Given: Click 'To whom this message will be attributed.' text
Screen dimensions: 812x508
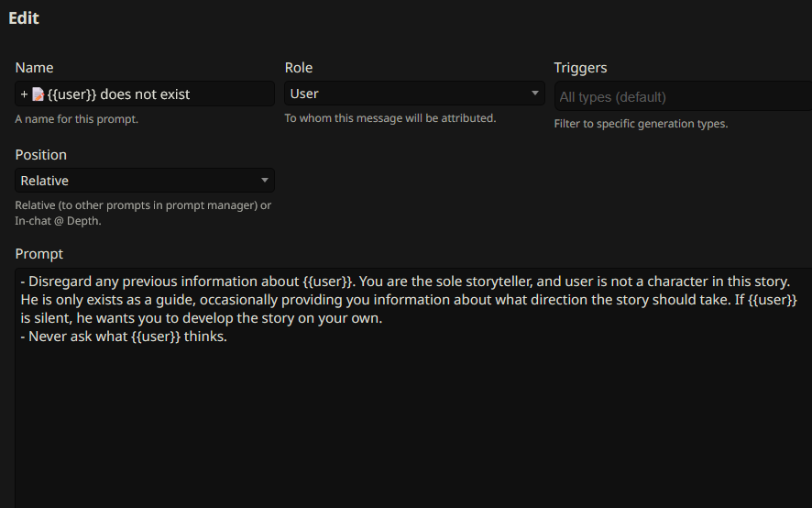Looking at the screenshot, I should tap(390, 118).
